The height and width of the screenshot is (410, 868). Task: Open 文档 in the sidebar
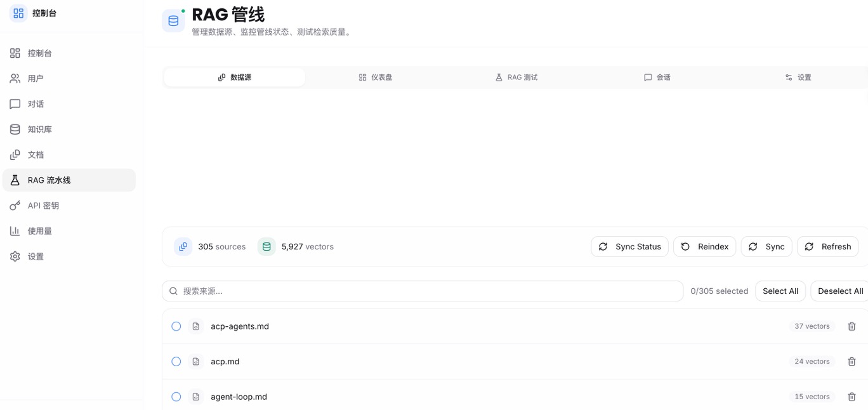pyautogui.click(x=69, y=155)
